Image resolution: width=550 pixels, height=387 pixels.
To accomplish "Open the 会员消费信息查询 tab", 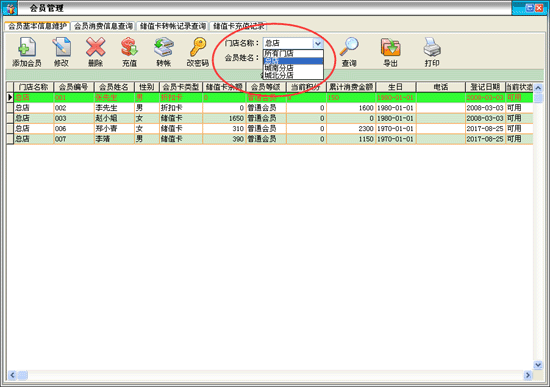I will (x=103, y=26).
